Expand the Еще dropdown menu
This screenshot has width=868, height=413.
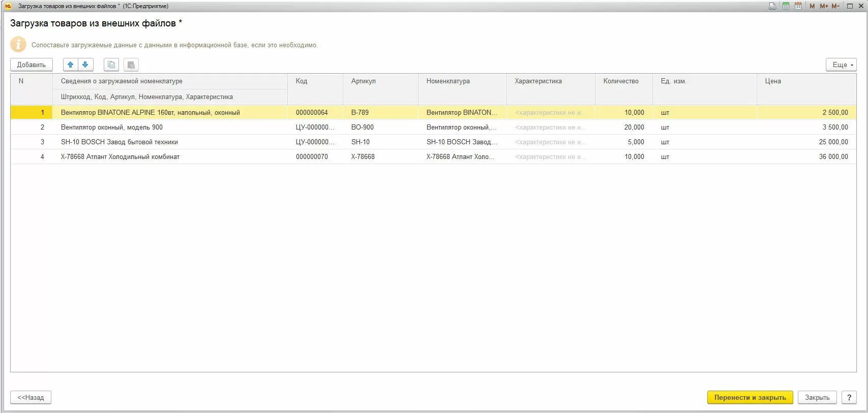[841, 65]
